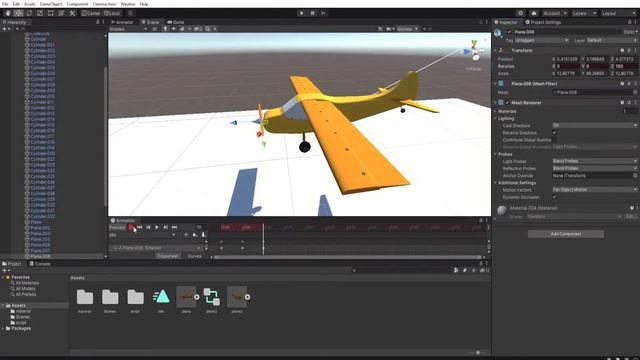640x360 pixels.
Task: Switch to the Console tab
Action: pos(40,264)
